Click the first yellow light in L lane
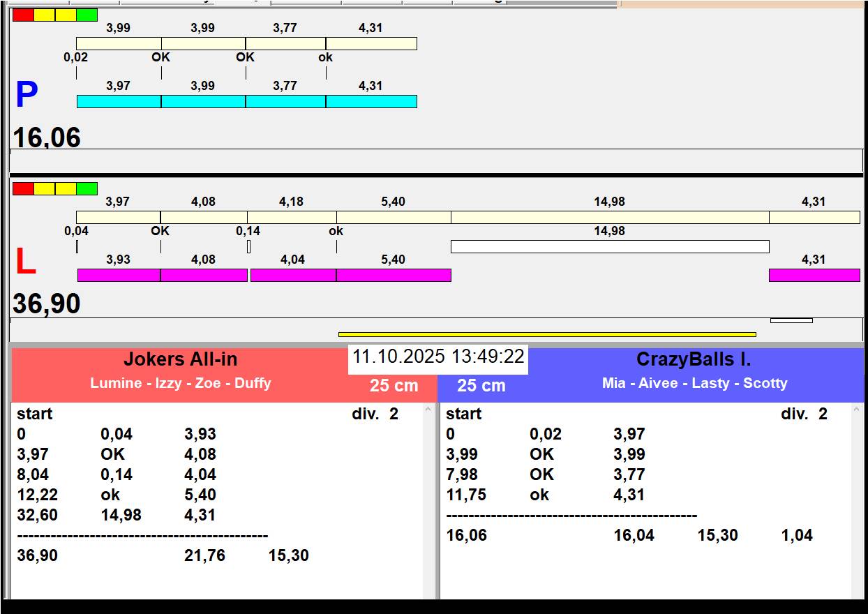The image size is (868, 614). 45,188
